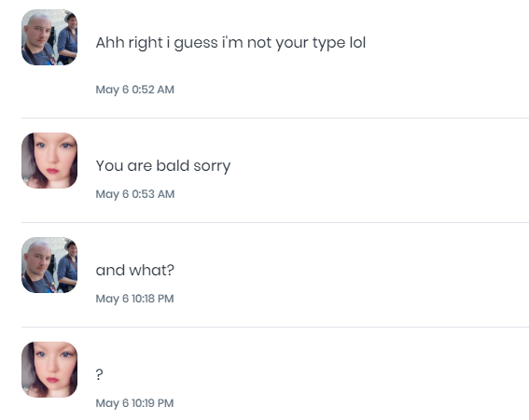Viewport: 529px width, 420px height.
Task: Click timestamp 'May 6 0:53 AM'
Action: (135, 194)
